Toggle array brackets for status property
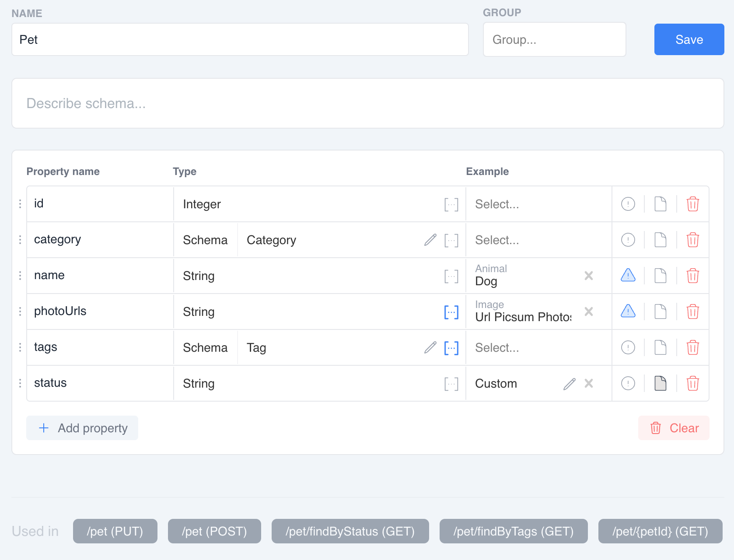The height and width of the screenshot is (560, 734). coord(451,383)
